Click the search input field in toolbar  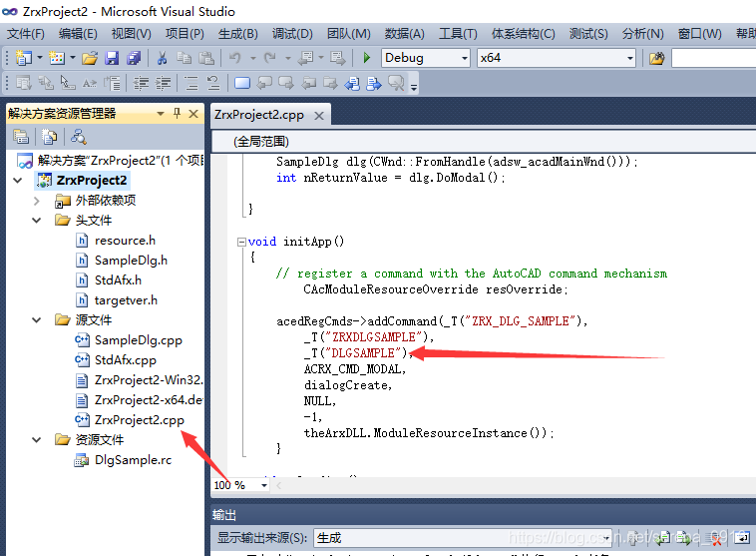(x=713, y=59)
